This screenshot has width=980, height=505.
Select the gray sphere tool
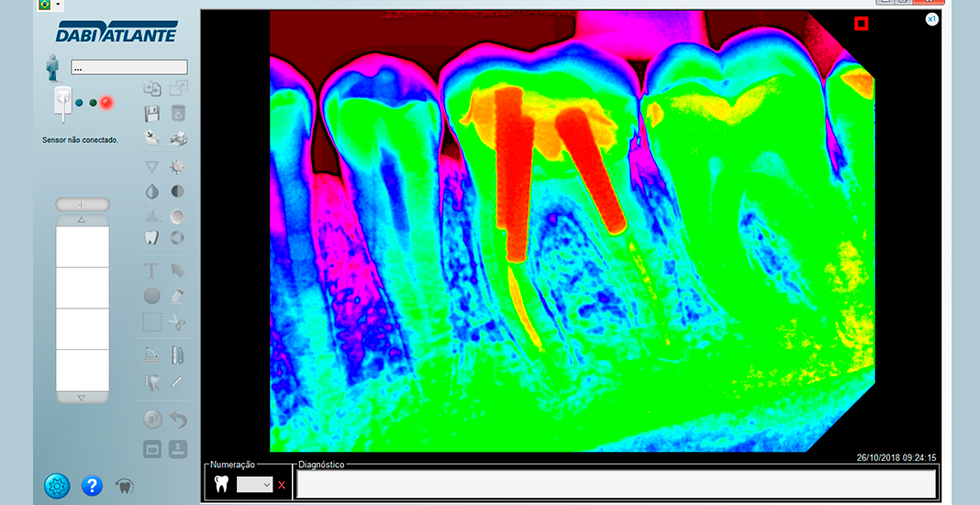pos(177,217)
